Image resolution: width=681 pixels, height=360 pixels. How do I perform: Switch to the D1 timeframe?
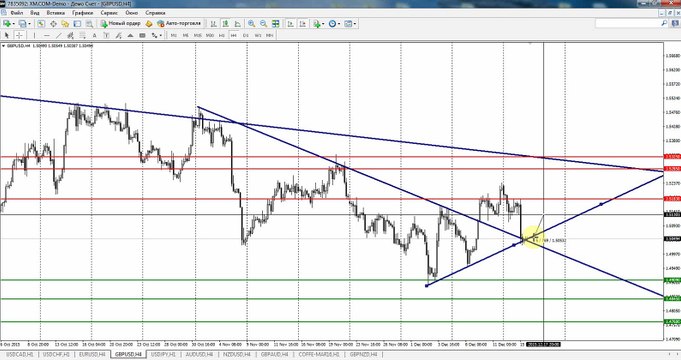[245, 35]
